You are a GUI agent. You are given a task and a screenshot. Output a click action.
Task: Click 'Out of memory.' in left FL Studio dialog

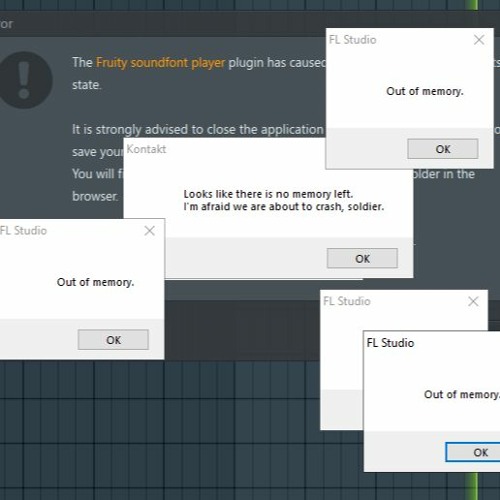95,282
